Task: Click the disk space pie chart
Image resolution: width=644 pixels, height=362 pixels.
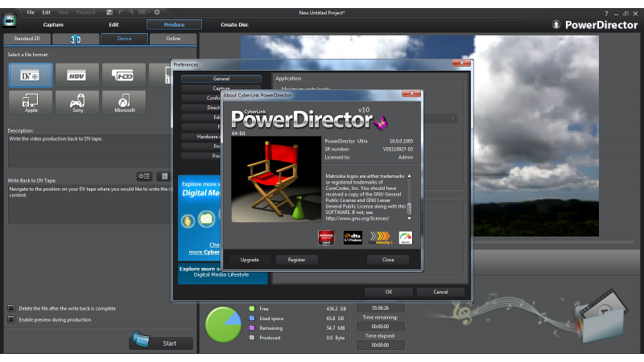Action: pos(224,324)
